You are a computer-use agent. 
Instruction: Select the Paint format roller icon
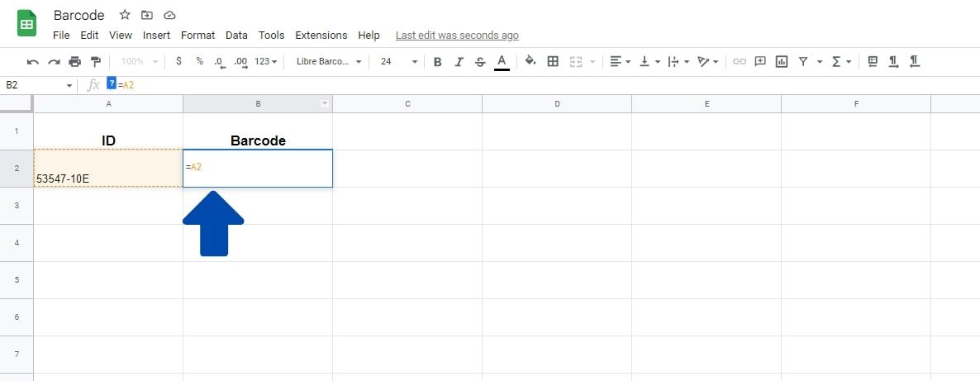(96, 61)
